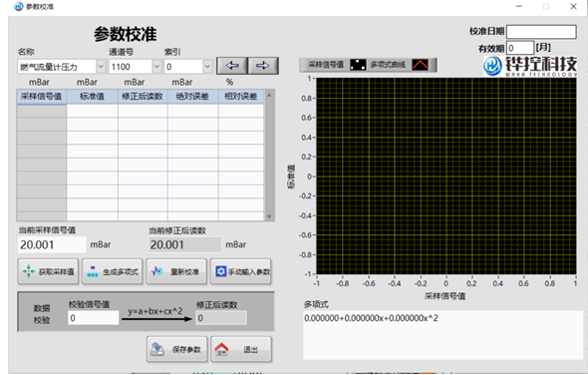Click the 修正后读数 column header
Viewport: 588px width, 375px height.
(143, 97)
